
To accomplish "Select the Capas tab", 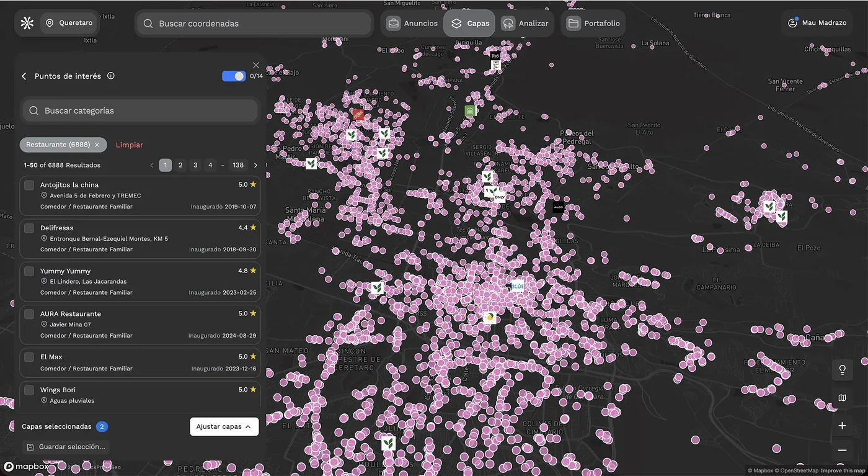I will coord(470,24).
